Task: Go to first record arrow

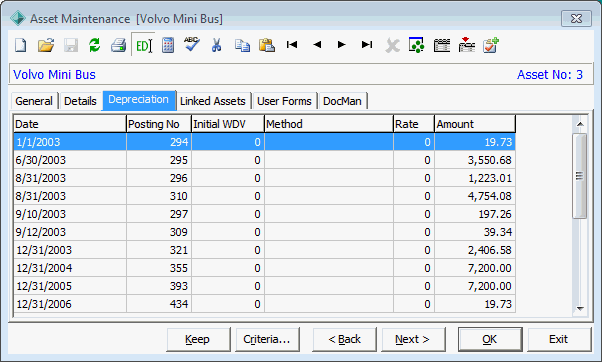Action: pyautogui.click(x=292, y=45)
